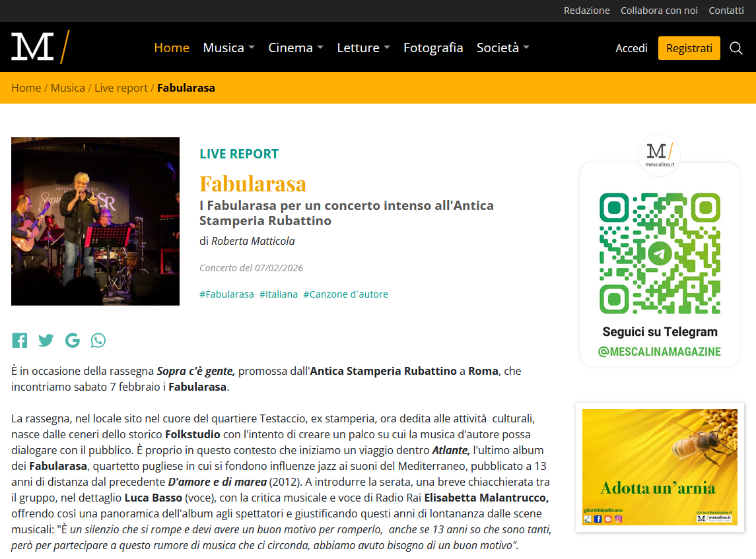
Task: Share article via Google icon
Action: click(x=73, y=341)
